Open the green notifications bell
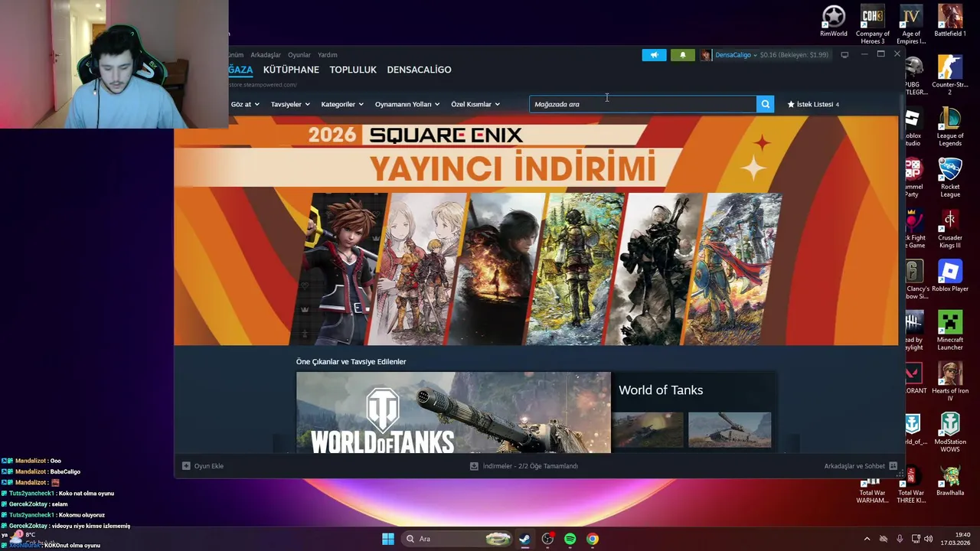 coord(682,55)
